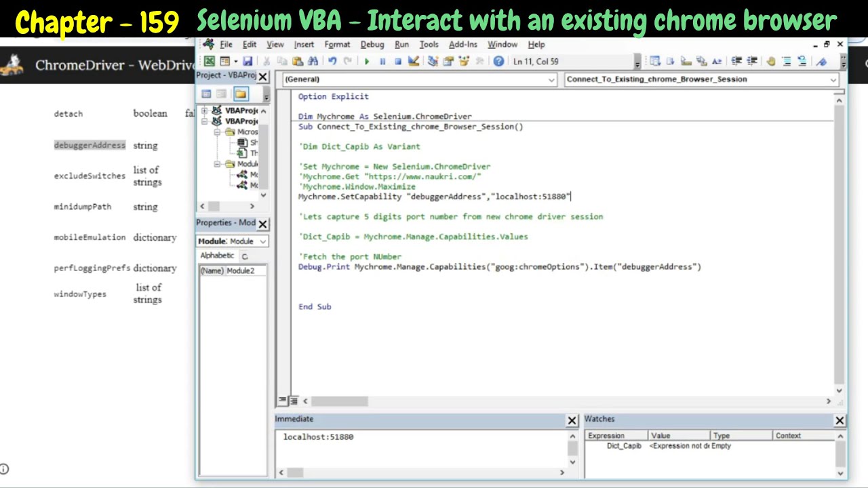Click Value column header in Watches
This screenshot has height=488, width=868.
click(678, 436)
